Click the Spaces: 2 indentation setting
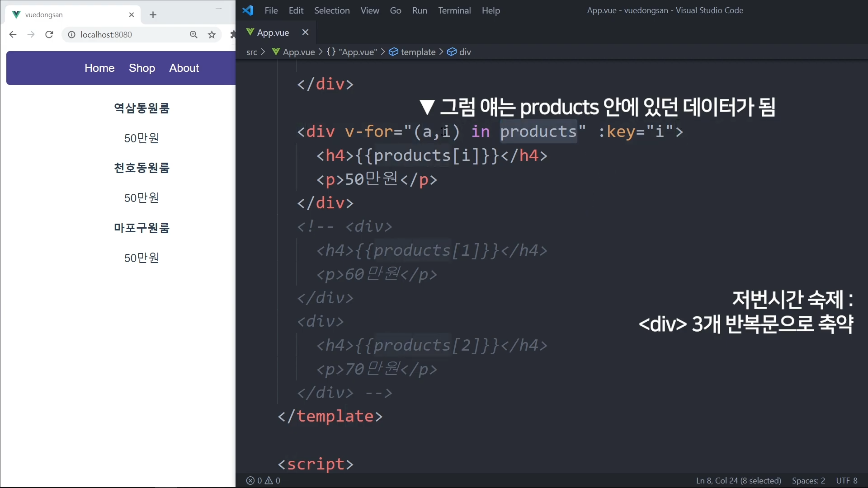Viewport: 868px width, 488px height. pyautogui.click(x=808, y=481)
